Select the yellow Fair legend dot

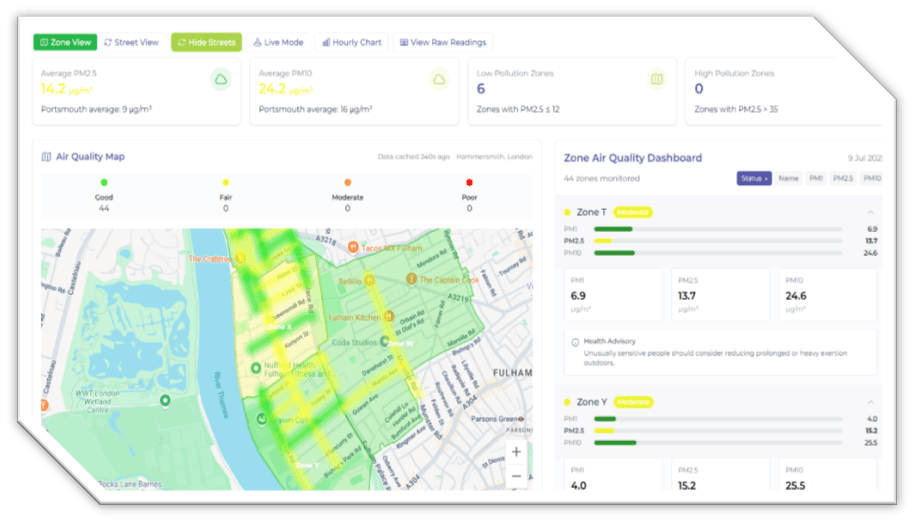click(226, 182)
